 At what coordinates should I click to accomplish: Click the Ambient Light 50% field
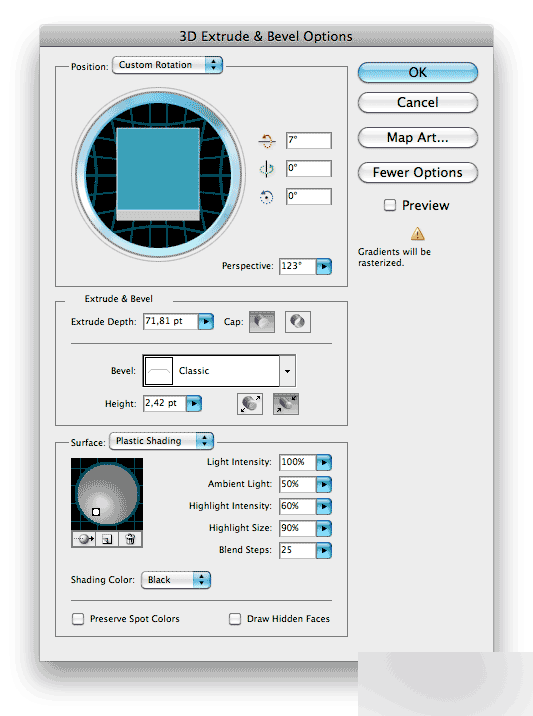tap(298, 484)
